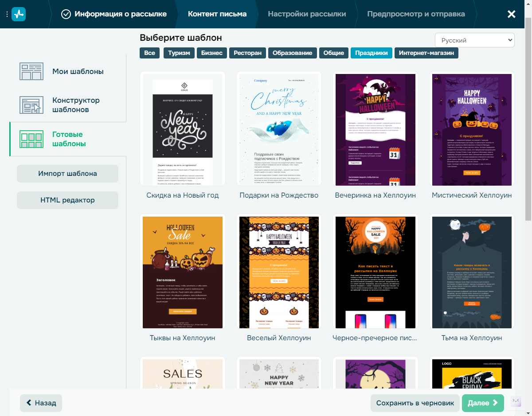The height and width of the screenshot is (416, 532).
Task: Open the purple moon Halloween thumbnail
Action: [376, 373]
